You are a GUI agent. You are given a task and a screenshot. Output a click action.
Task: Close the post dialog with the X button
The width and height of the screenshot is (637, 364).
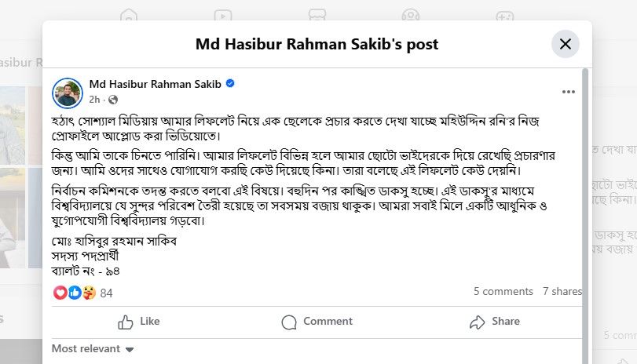pos(565,44)
